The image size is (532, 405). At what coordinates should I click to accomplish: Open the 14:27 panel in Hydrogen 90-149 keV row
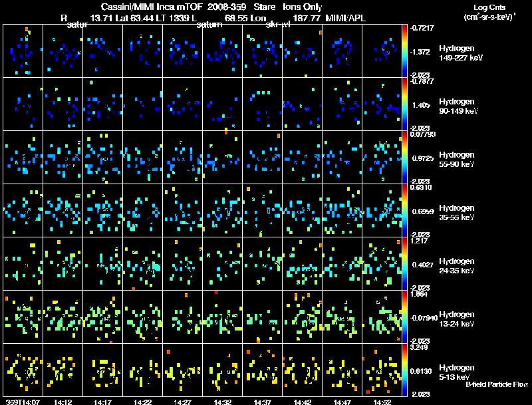tap(182, 104)
